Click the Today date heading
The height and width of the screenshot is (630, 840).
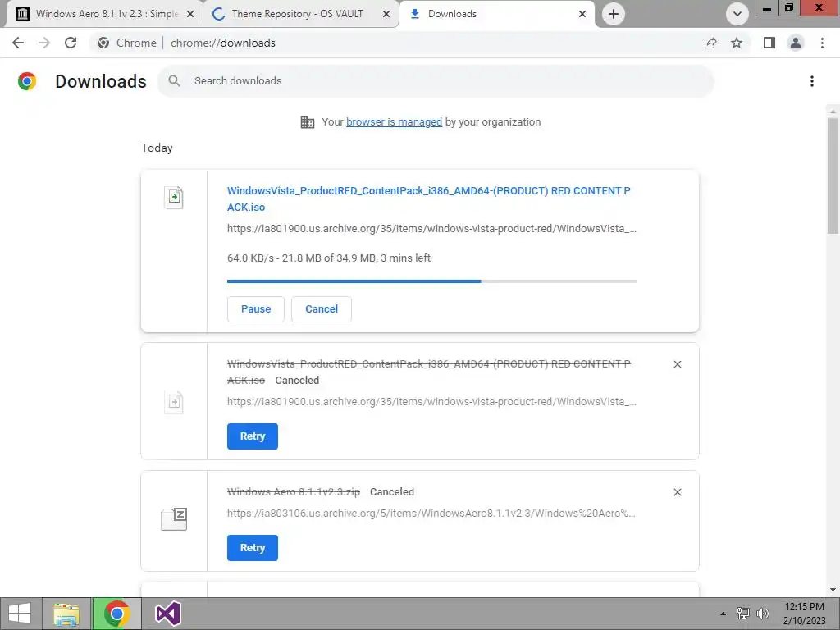click(157, 148)
